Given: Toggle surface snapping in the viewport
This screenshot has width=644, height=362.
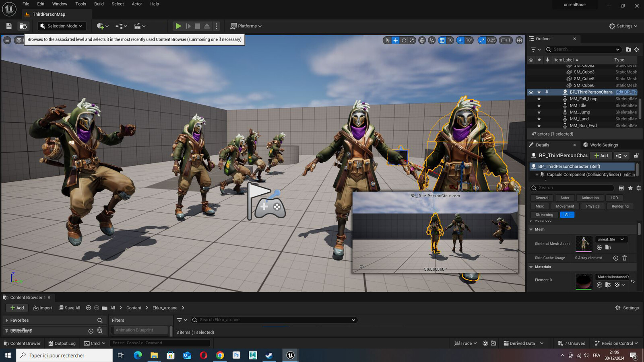Looking at the screenshot, I should [x=432, y=40].
